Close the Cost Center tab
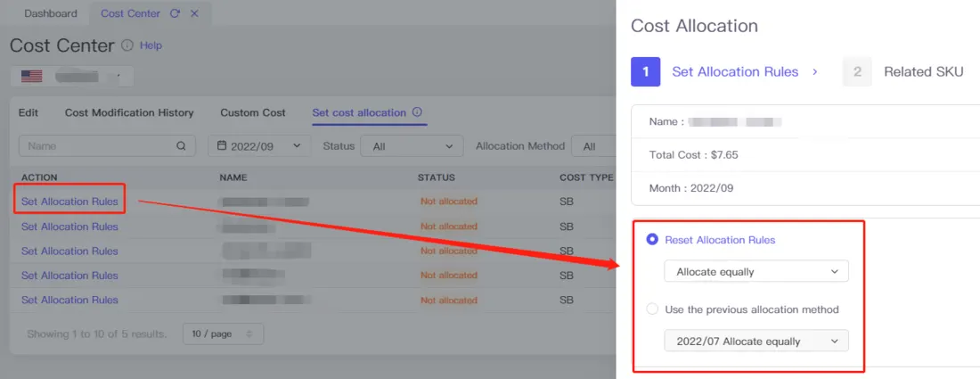The width and height of the screenshot is (980, 379). pos(194,13)
